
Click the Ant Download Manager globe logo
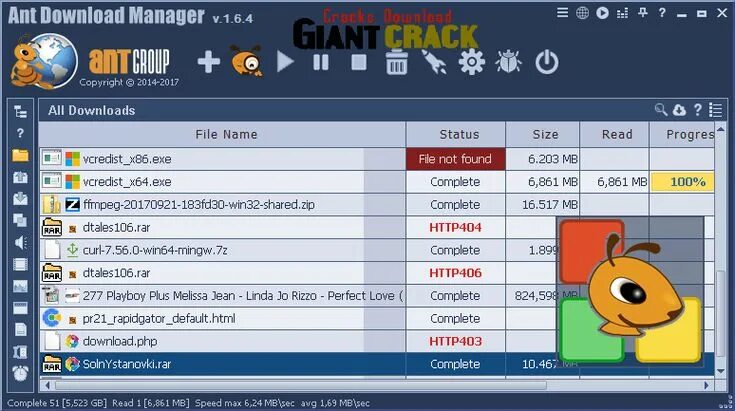tap(43, 61)
